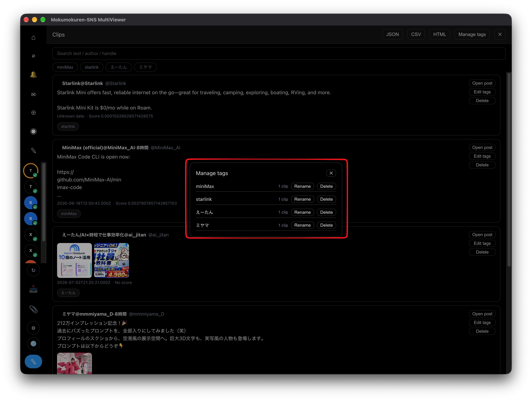Open the Gemini Notebook thumbnail image

tap(74, 260)
